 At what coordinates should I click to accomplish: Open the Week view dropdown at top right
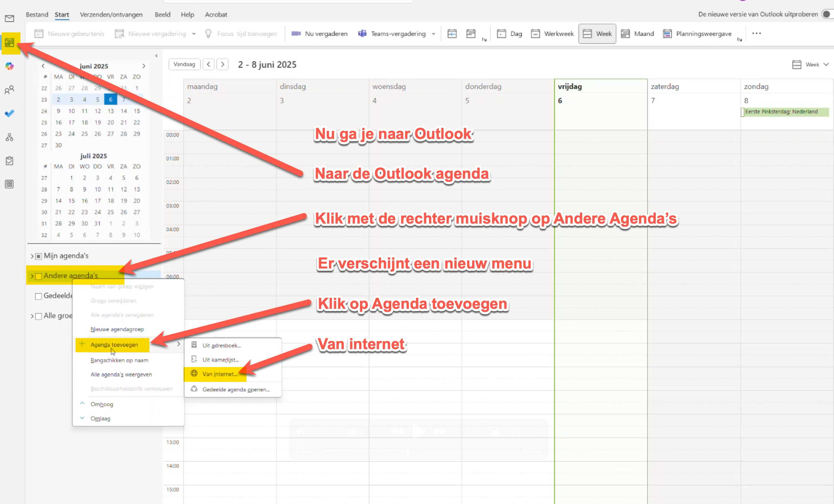click(x=810, y=64)
